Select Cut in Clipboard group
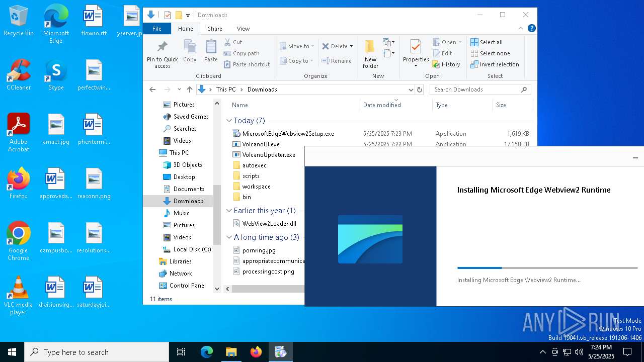 pos(233,42)
